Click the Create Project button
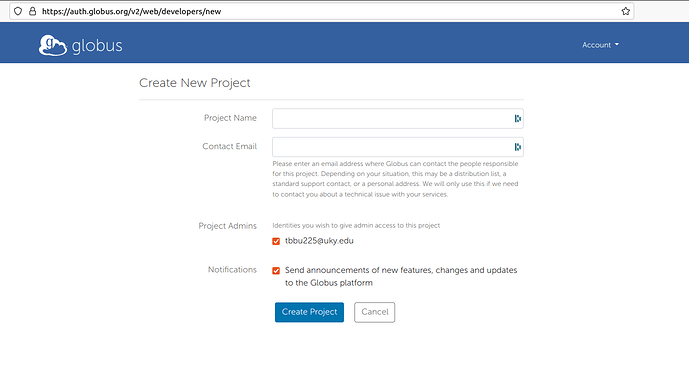689x373 pixels. coord(309,312)
